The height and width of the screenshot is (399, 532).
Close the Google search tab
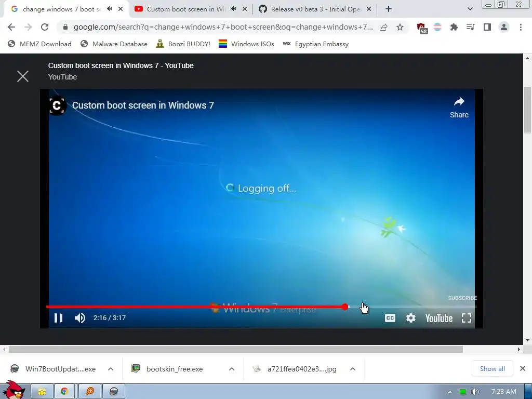[121, 9]
